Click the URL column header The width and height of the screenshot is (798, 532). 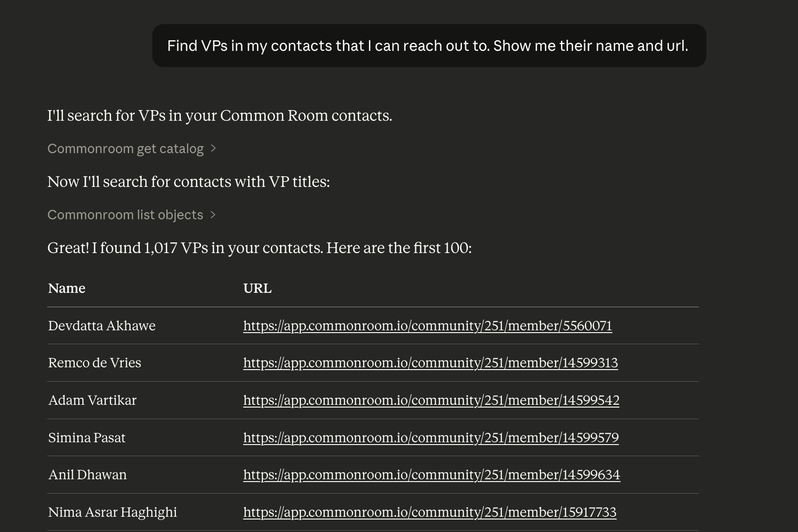[257, 288]
